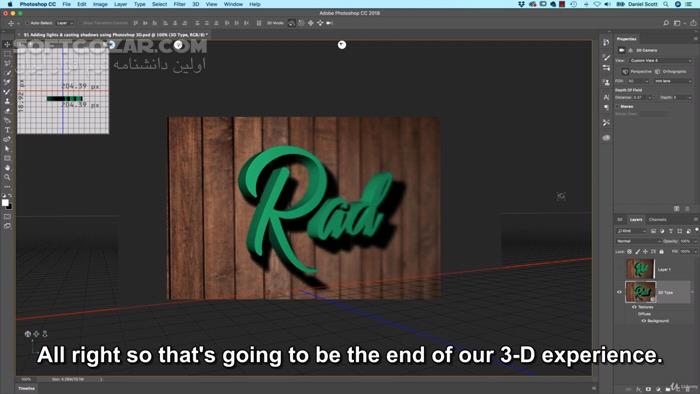Open the View dropdown showing Custom View 4
Image resolution: width=700 pixels, height=394 pixels.
pyautogui.click(x=661, y=60)
